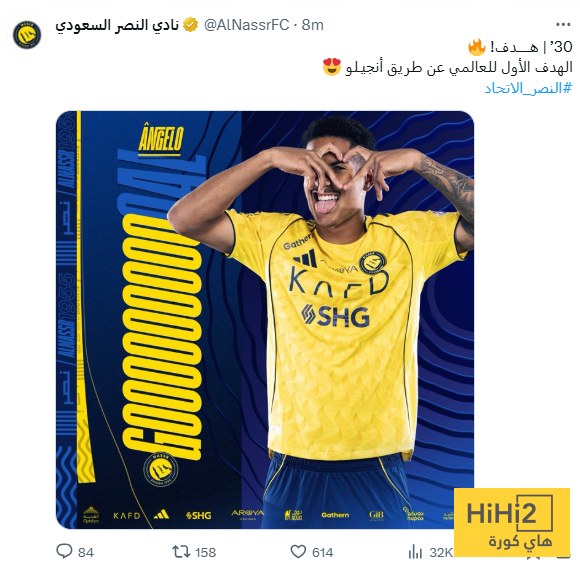Click the ÂNGELO name text on the poster
The image size is (580, 568).
tap(161, 138)
